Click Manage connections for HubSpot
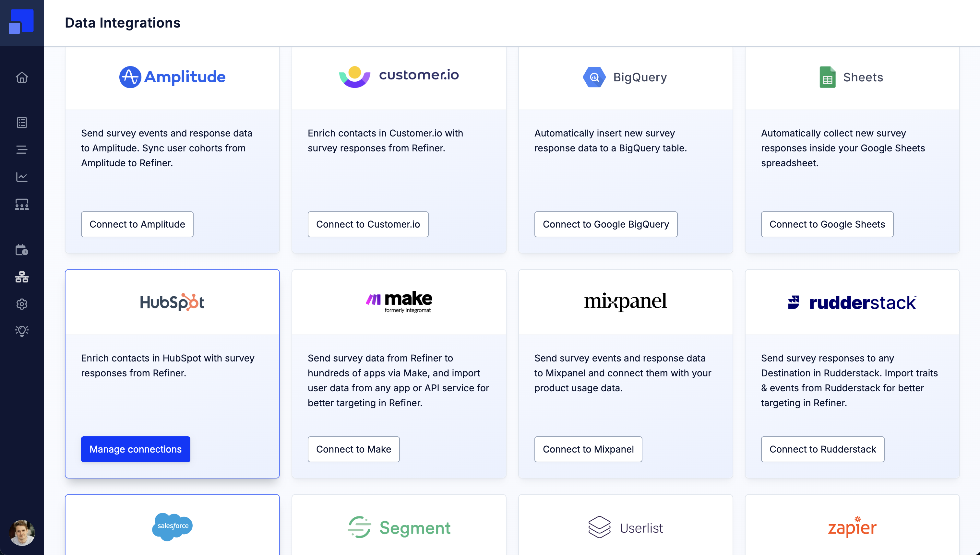Image resolution: width=980 pixels, height=555 pixels. 135,449
